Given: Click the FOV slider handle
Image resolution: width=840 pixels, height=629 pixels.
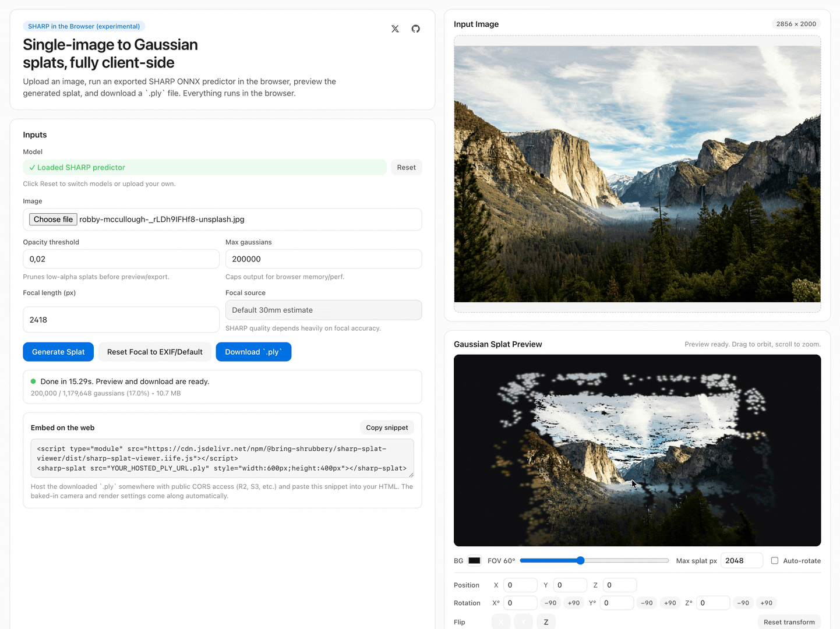Looking at the screenshot, I should (x=580, y=560).
